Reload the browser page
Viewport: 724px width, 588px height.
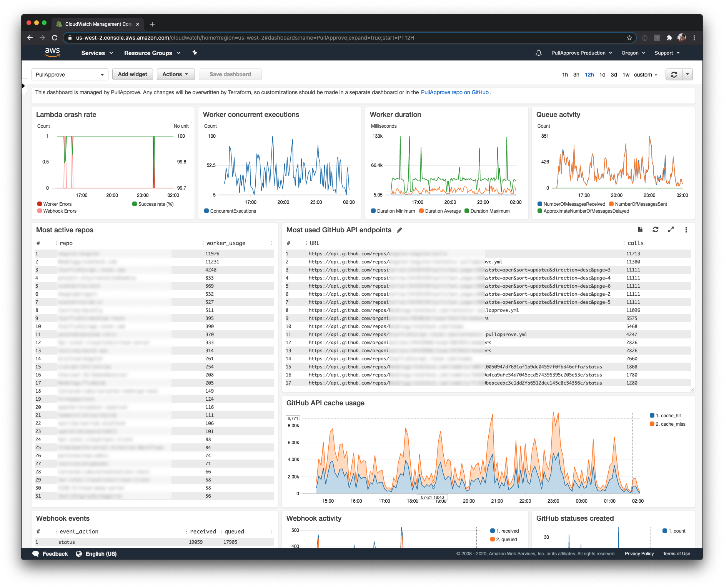55,38
